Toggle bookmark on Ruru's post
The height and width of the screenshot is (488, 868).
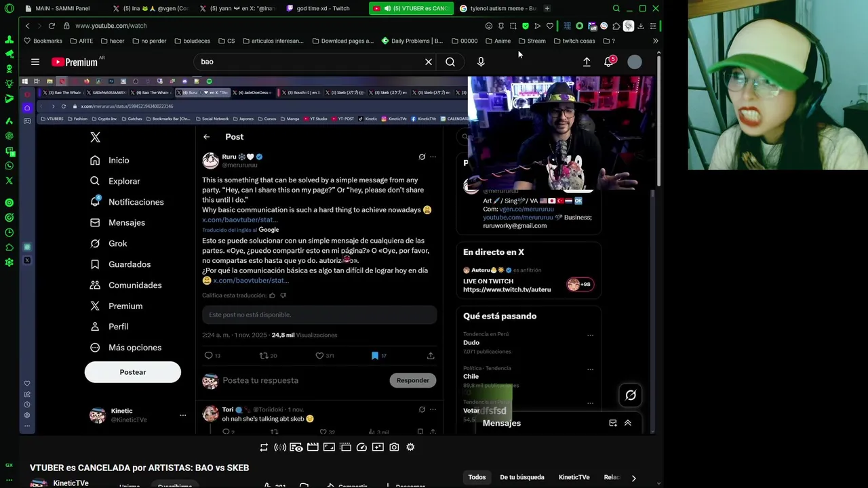[374, 355]
